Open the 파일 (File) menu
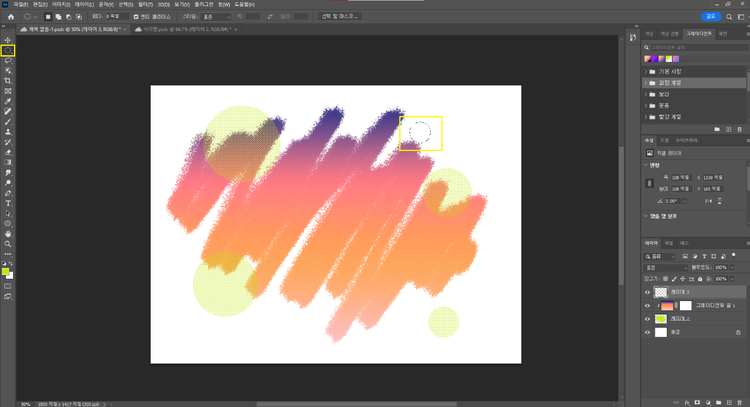The width and height of the screenshot is (750, 407). click(x=21, y=4)
